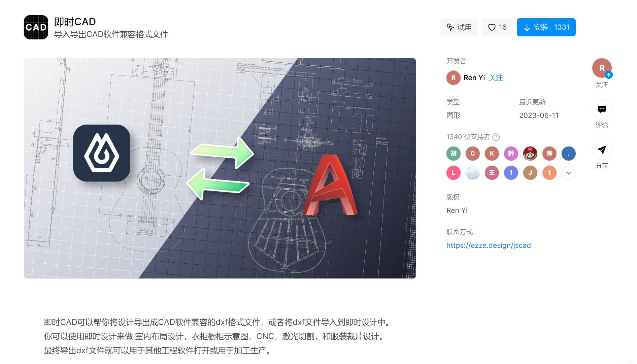Click the 即时CAD plugin icon
Image resolution: width=637 pixels, height=364 pixels.
36,27
